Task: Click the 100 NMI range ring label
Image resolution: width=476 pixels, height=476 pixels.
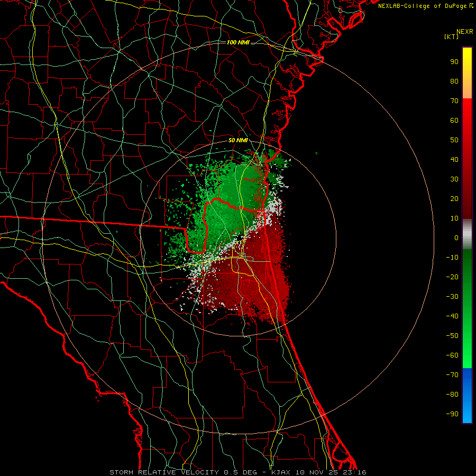Action: [x=238, y=42]
